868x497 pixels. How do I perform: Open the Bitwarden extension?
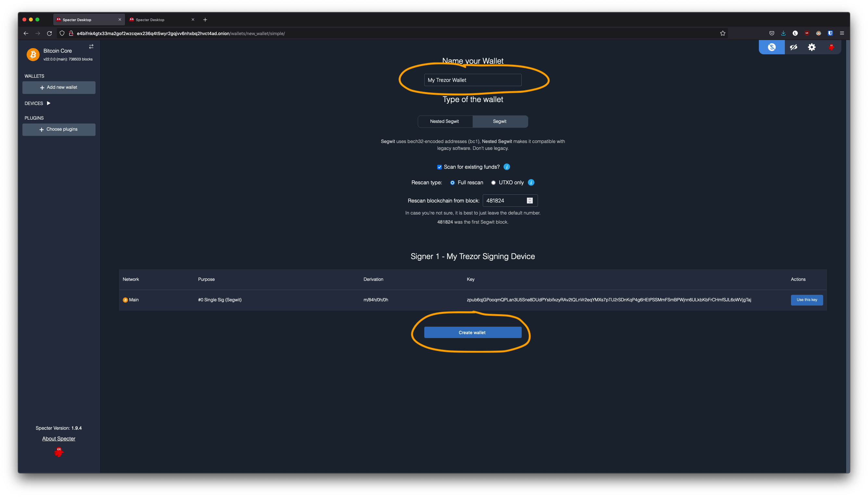click(x=830, y=33)
